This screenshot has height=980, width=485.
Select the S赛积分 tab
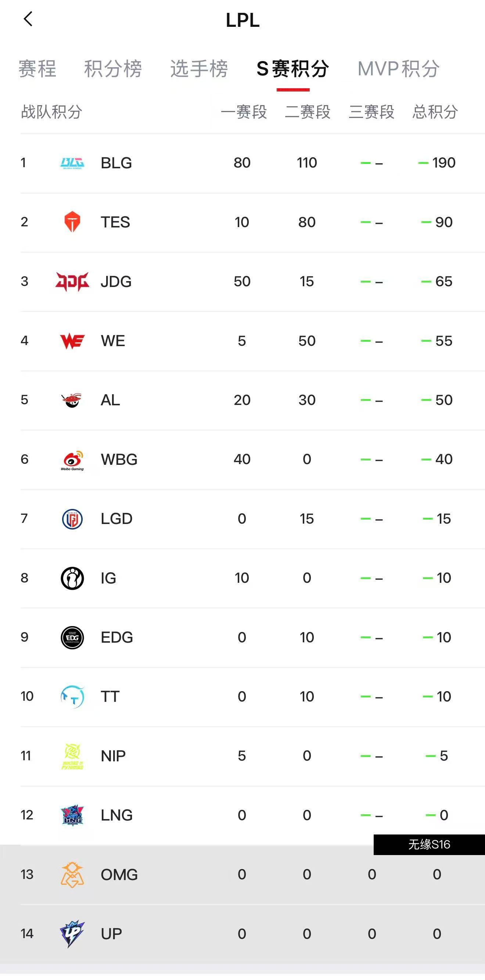tap(293, 69)
